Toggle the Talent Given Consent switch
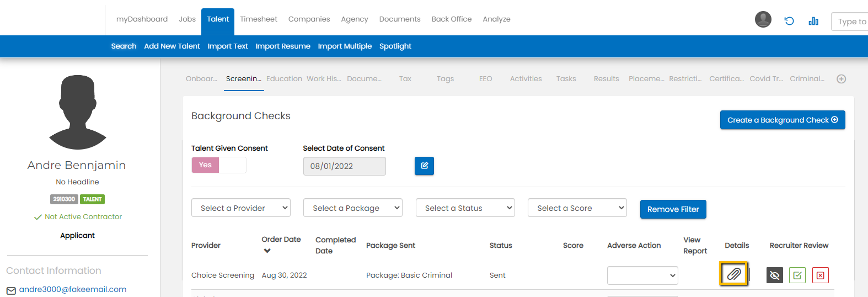 (219, 165)
